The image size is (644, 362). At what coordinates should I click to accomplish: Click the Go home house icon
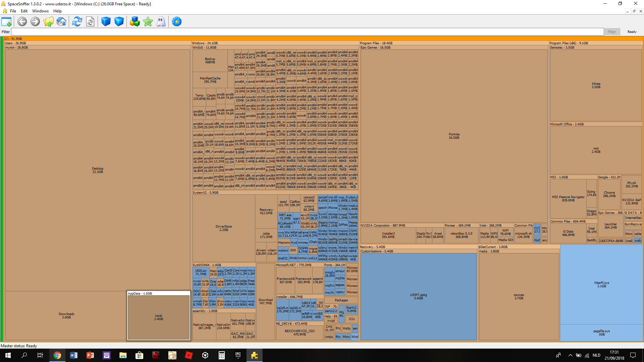(61, 22)
